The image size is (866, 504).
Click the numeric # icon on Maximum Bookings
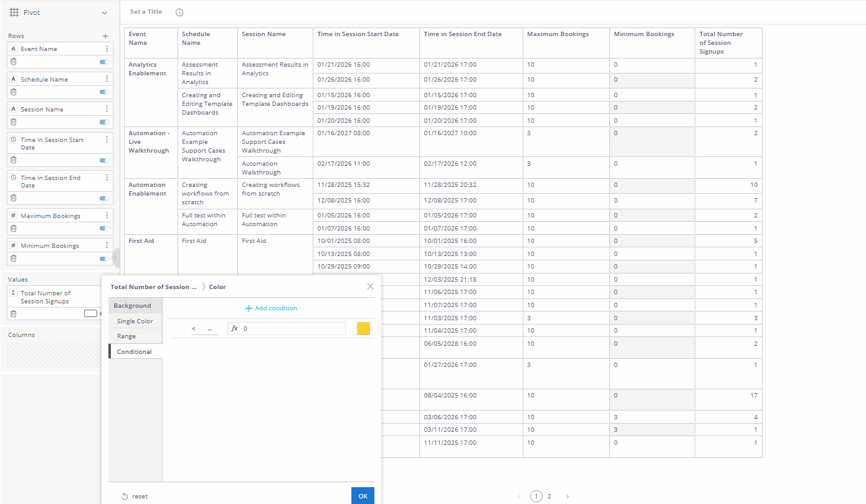coord(13,215)
